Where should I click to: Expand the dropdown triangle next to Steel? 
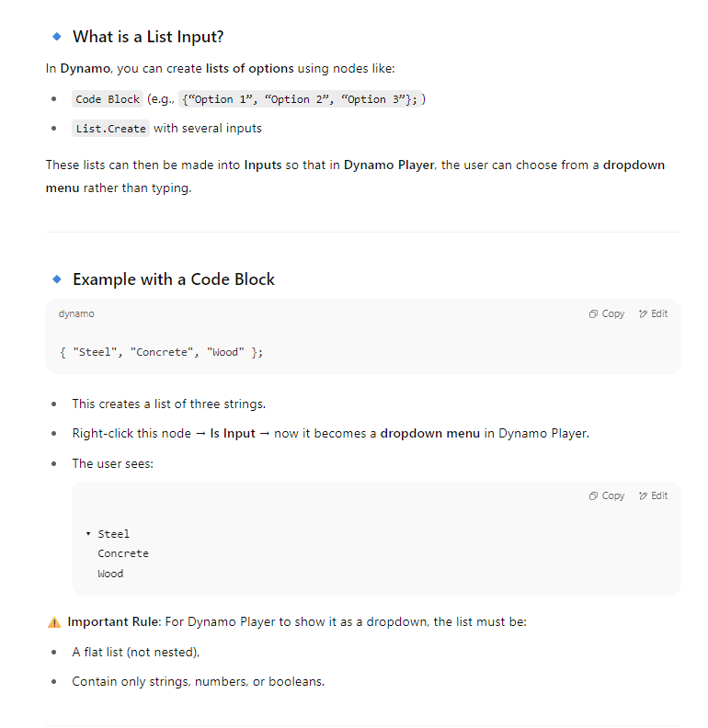coord(88,534)
